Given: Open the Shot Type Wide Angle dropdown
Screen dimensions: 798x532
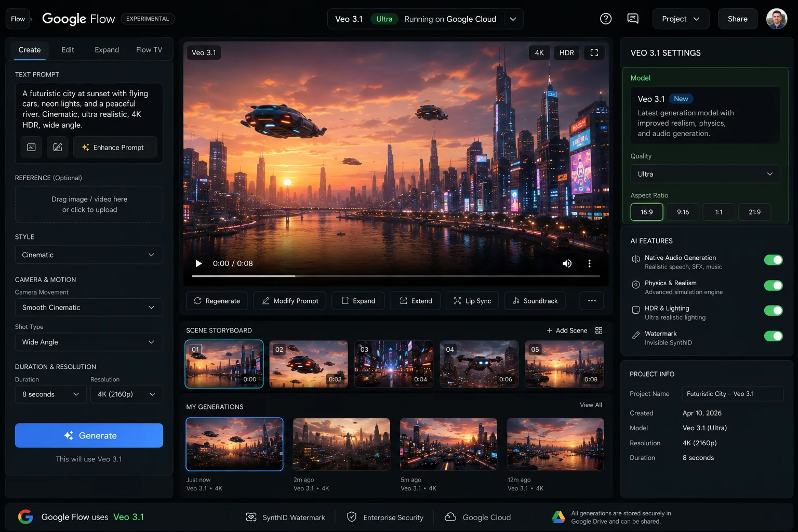Looking at the screenshot, I should 89,342.
